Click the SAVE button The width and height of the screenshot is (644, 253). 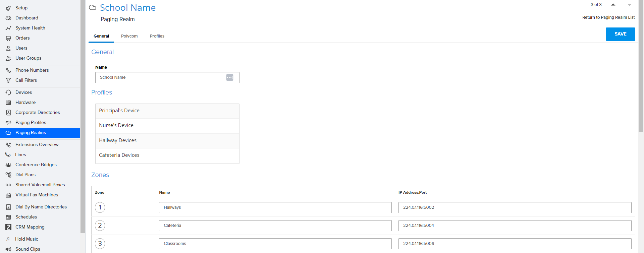(620, 34)
